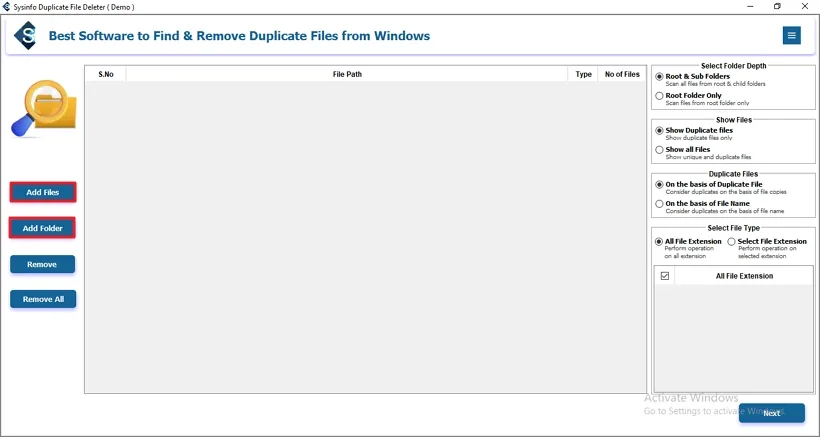Choose Show Duplicate files option
The image size is (820, 437).
point(659,131)
